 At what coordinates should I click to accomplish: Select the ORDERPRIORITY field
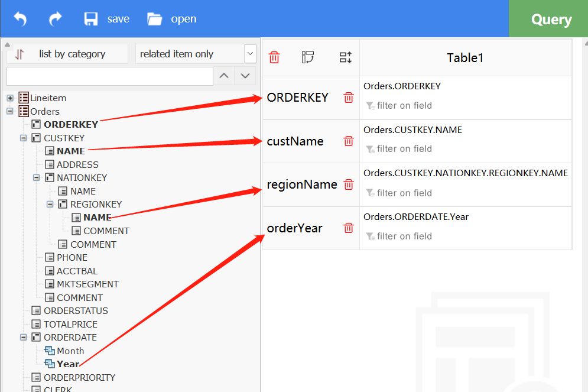[80, 377]
